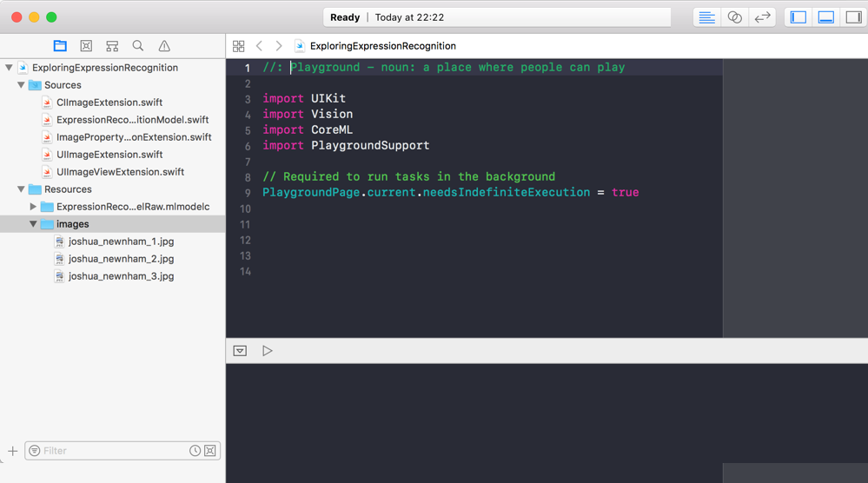Show the Issue navigator warning icon
The height and width of the screenshot is (483, 868).
pyautogui.click(x=164, y=46)
